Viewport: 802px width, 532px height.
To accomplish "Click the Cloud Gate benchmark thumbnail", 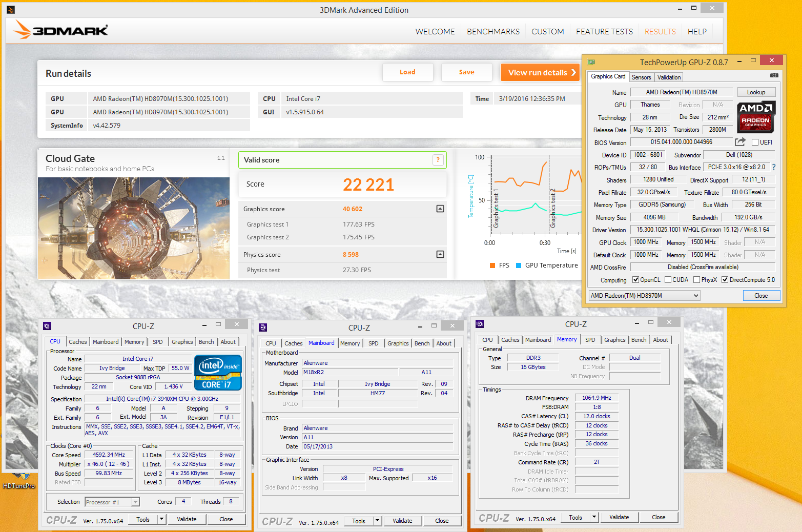I will (x=134, y=228).
